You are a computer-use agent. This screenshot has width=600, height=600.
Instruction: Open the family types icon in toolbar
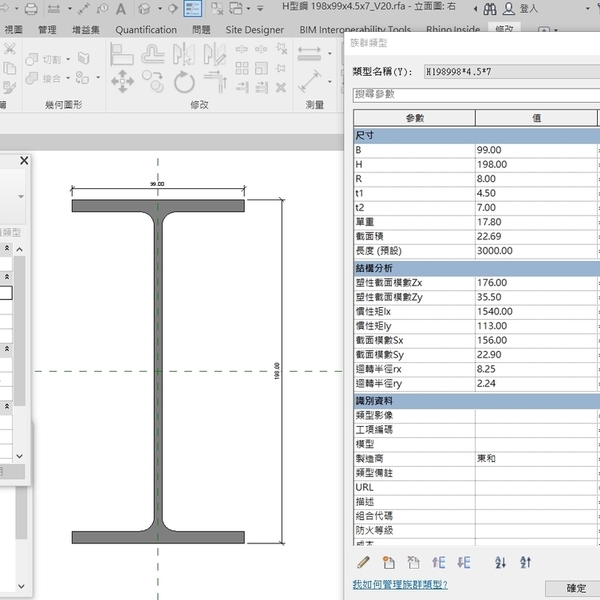click(191, 9)
